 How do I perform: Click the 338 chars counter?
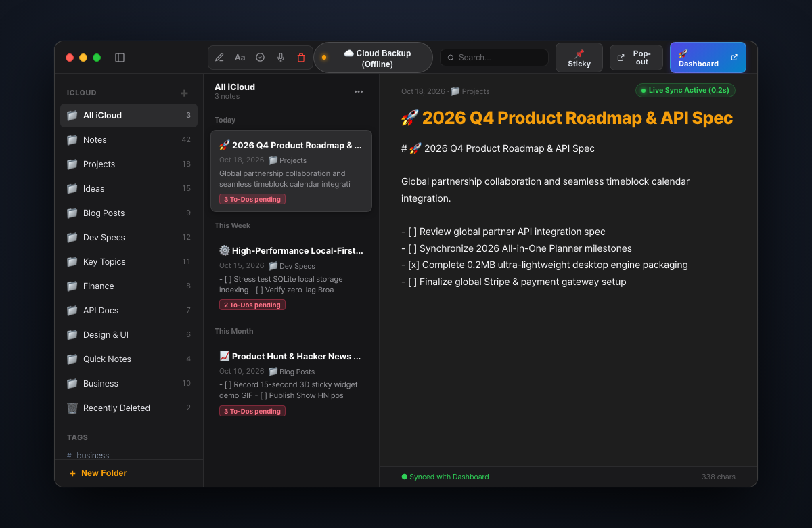click(x=719, y=477)
